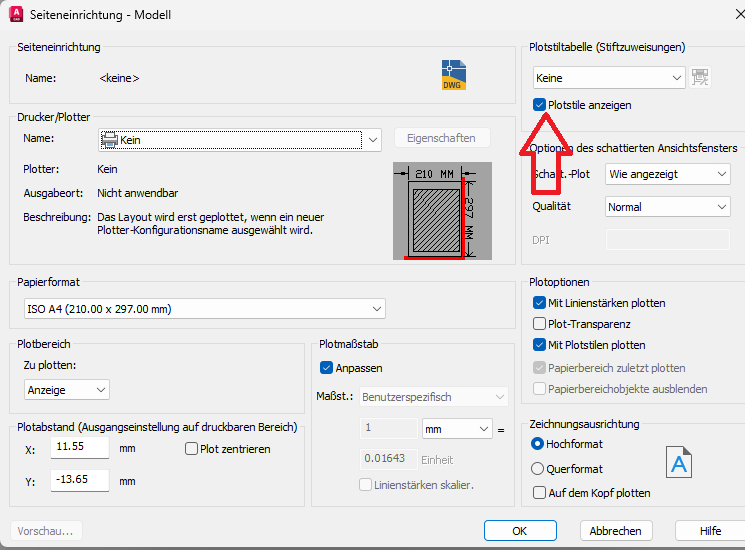Open the mm units dropdown

coord(457,429)
